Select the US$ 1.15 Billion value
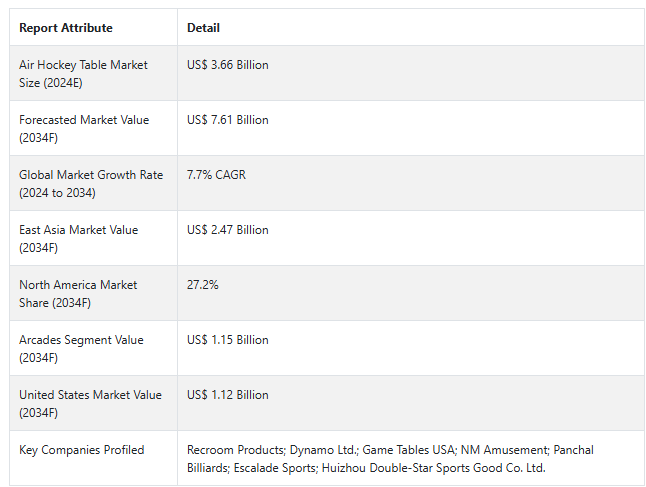646x487 pixels. coord(228,340)
